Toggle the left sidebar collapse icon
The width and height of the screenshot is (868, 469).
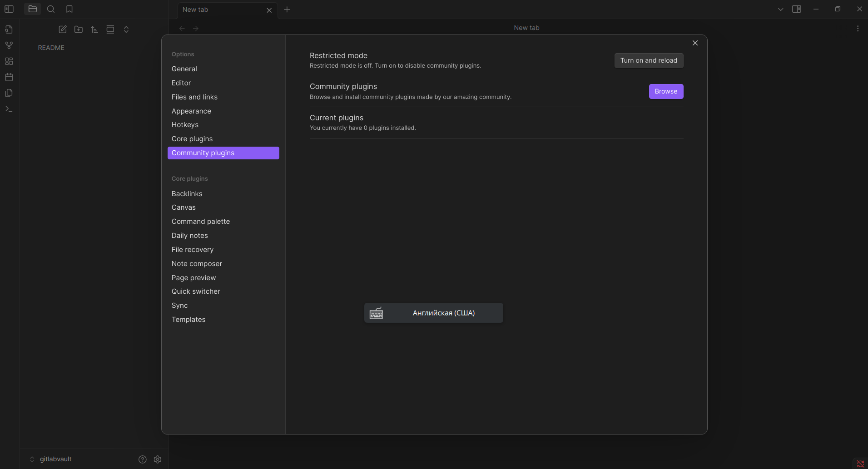coord(9,9)
